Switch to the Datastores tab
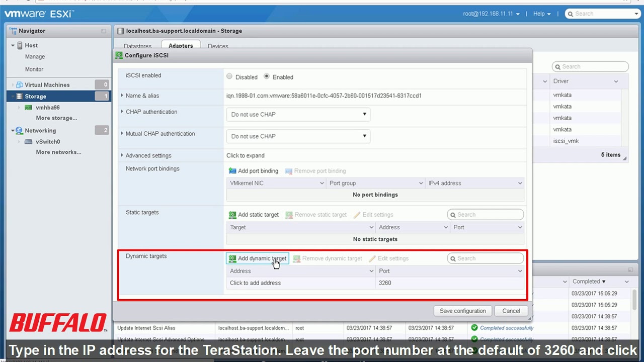The height and width of the screenshot is (362, 644). (137, 46)
